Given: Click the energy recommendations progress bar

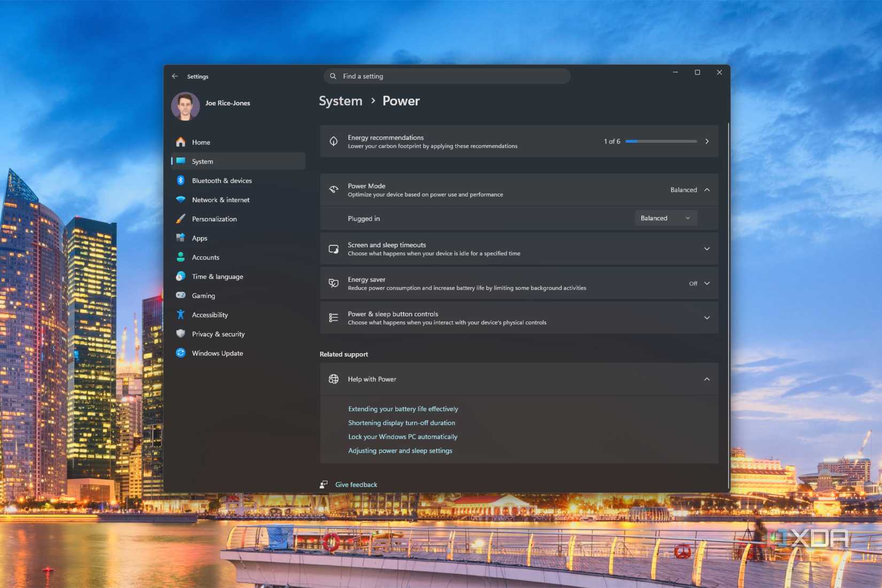Looking at the screenshot, I should [661, 142].
